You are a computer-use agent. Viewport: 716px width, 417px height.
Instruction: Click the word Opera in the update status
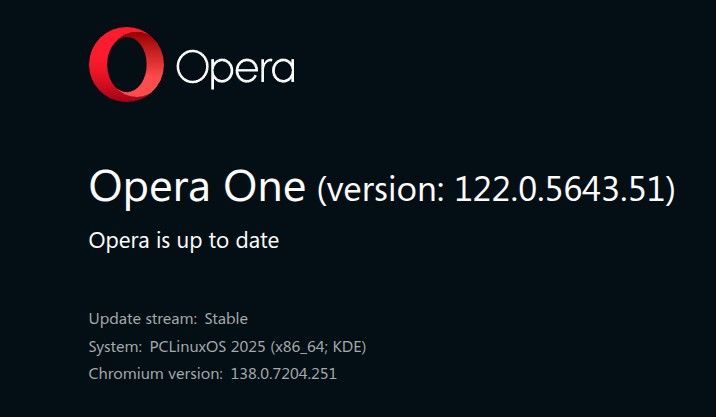(x=119, y=242)
